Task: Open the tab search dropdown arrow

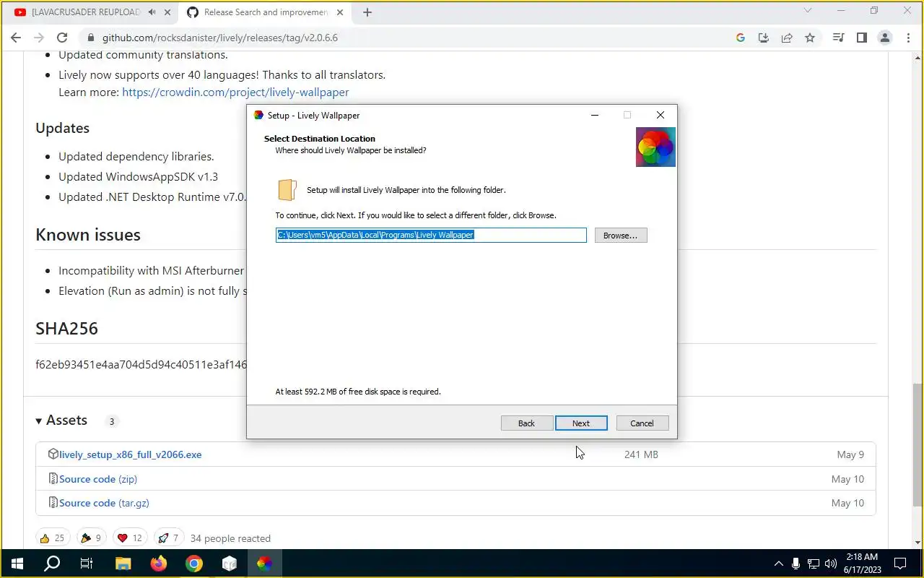Action: click(808, 11)
